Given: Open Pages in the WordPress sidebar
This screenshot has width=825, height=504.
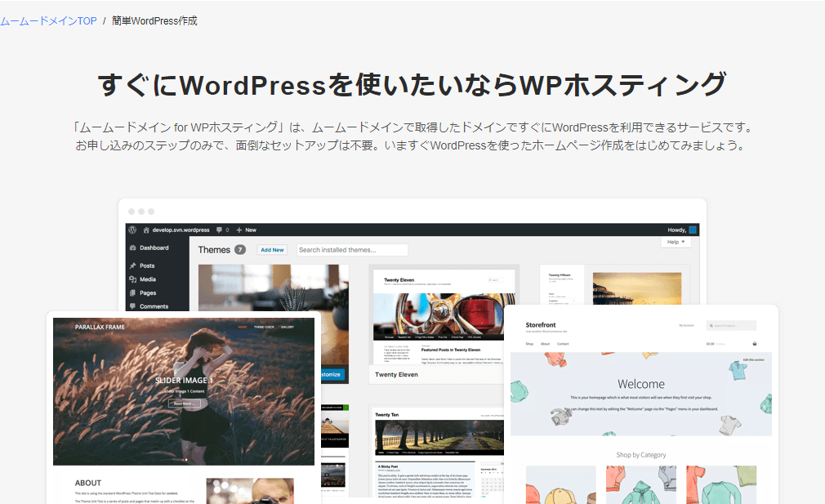Looking at the screenshot, I should coord(148,293).
